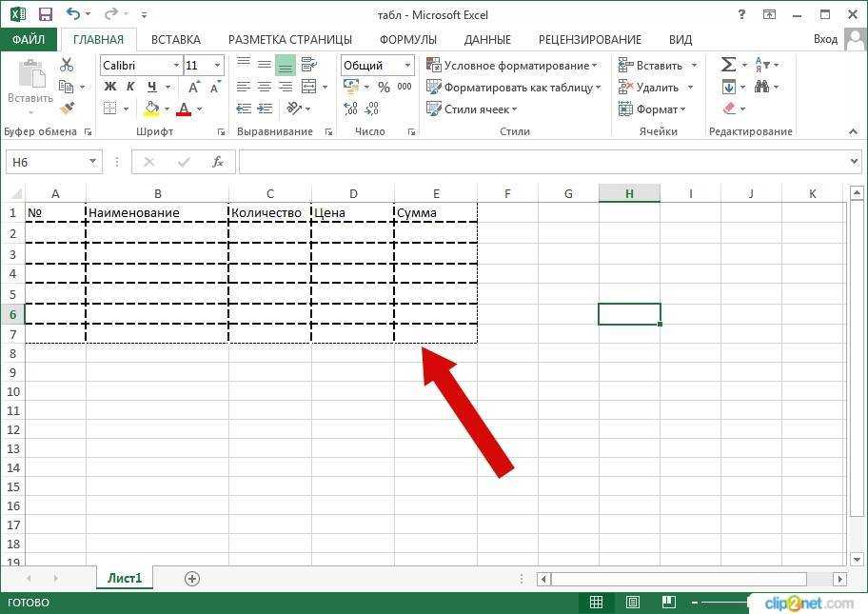Toggle bottom vertical alignment
868x614 pixels.
coord(286,65)
